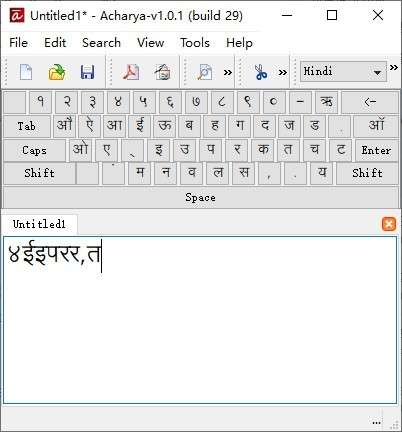Open the File menu
This screenshot has width=402, height=432.
click(18, 43)
